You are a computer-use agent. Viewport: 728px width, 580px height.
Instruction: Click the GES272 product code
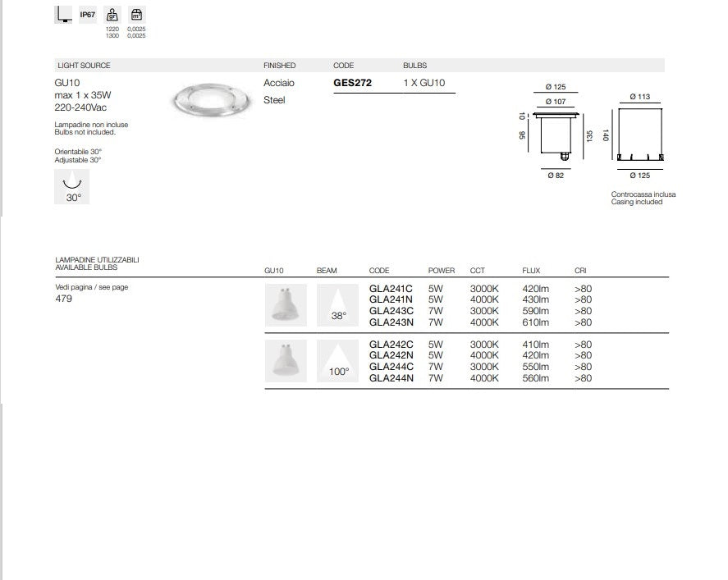click(x=352, y=83)
